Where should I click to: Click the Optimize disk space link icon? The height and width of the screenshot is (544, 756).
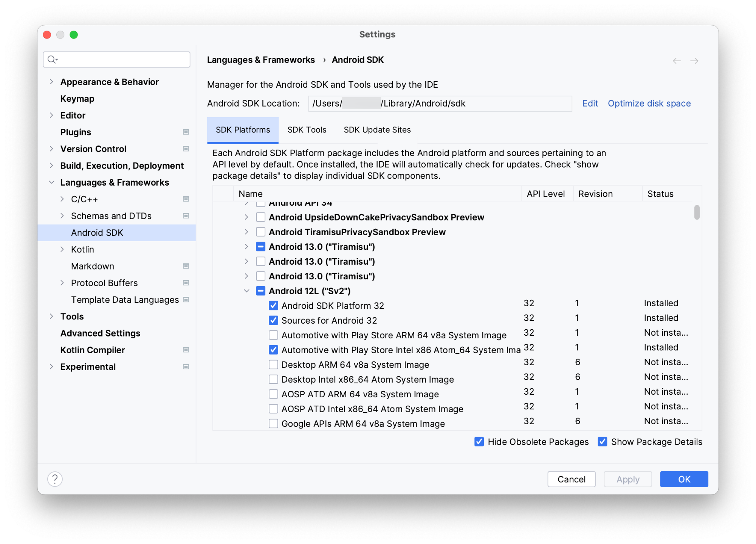click(x=649, y=104)
